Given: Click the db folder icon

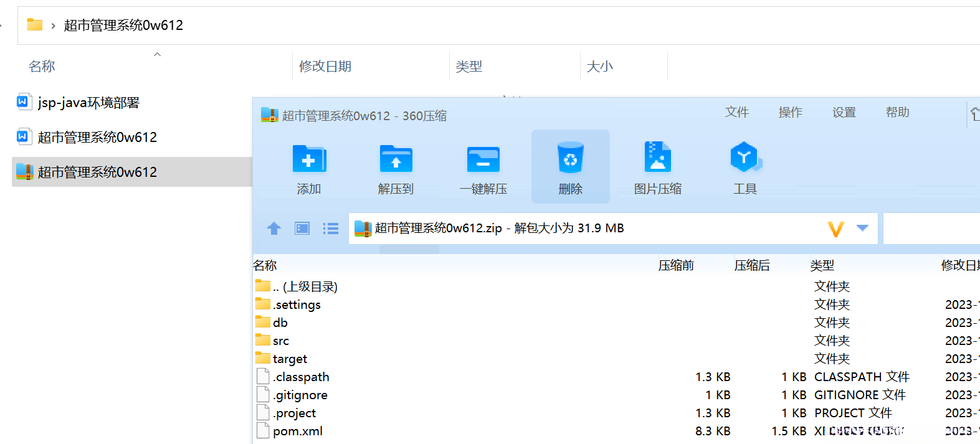Looking at the screenshot, I should (x=263, y=322).
